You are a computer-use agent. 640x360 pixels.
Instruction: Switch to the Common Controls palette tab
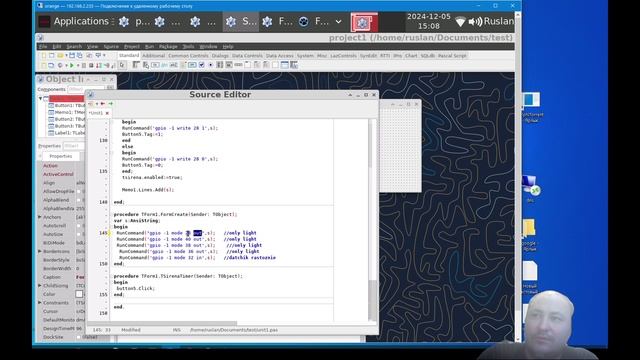click(x=188, y=56)
